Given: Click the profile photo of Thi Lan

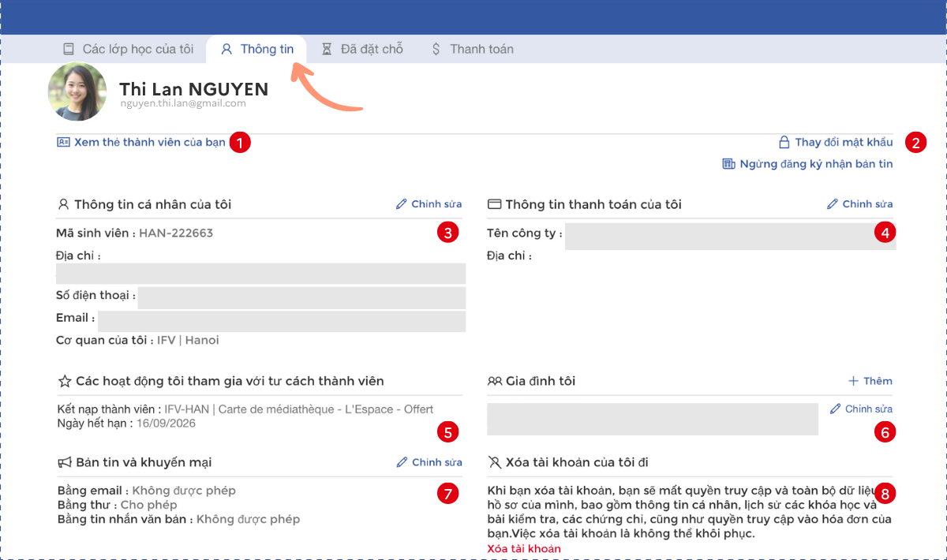Looking at the screenshot, I should coord(77,91).
